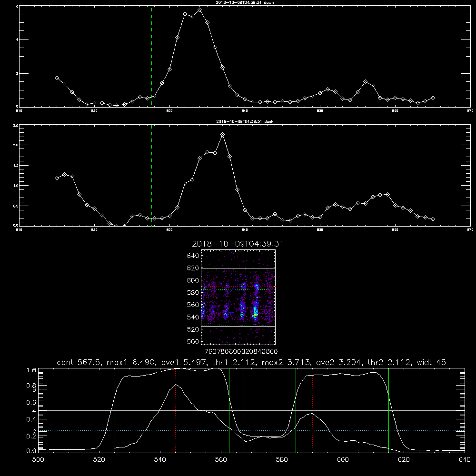Image resolution: width=476 pixels, height=476 pixels.
Task: Click the 520 label on the bottom plot x-axis
Action: click(99, 460)
